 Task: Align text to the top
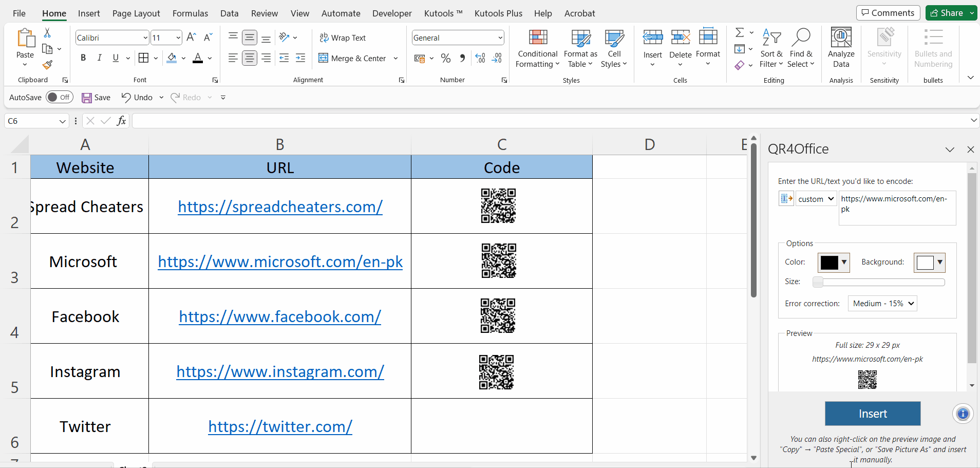pos(233,37)
